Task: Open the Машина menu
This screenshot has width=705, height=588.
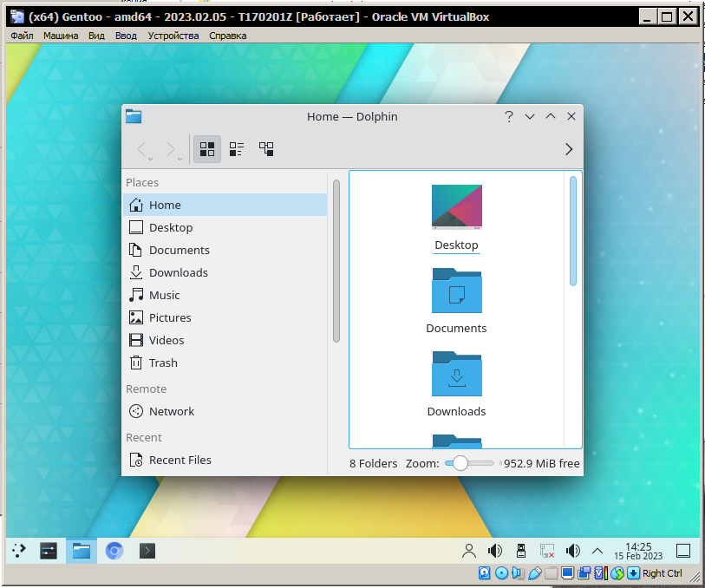Action: tap(61, 36)
